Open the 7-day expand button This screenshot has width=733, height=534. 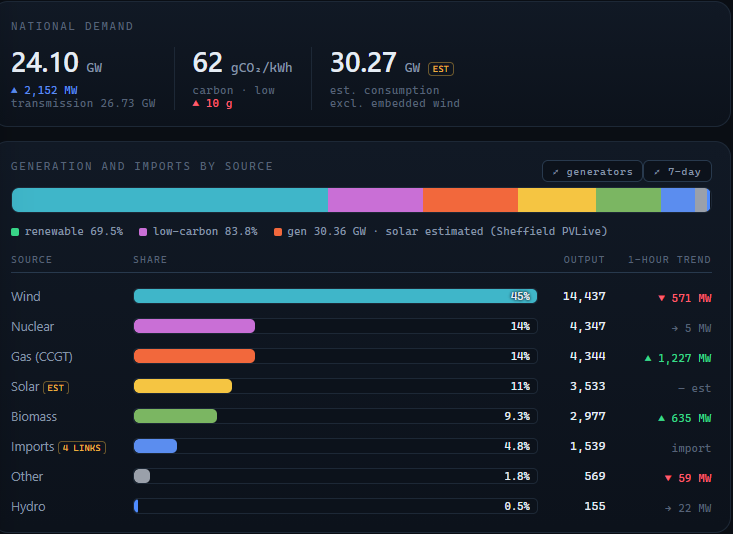point(677,171)
